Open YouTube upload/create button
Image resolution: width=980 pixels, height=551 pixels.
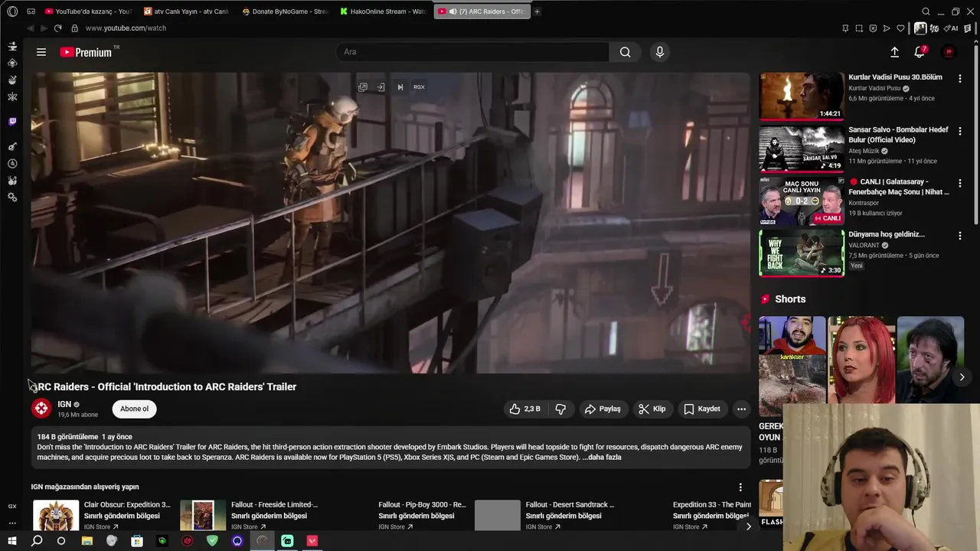[x=894, y=52]
